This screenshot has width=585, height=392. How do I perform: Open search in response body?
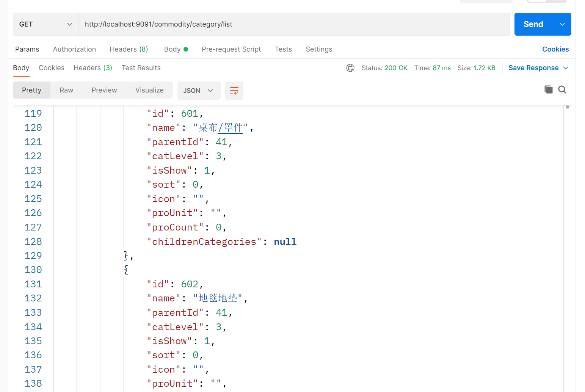coord(562,89)
